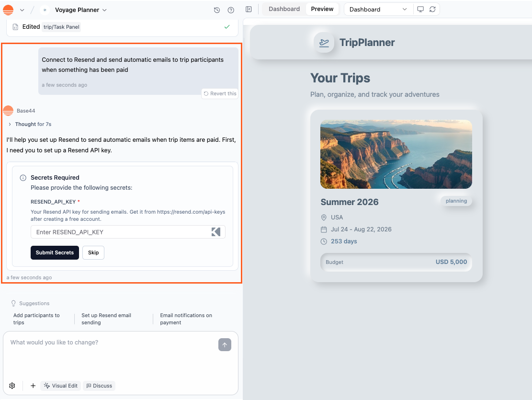Select the Preview tab
The width and height of the screenshot is (532, 400).
[322, 9]
